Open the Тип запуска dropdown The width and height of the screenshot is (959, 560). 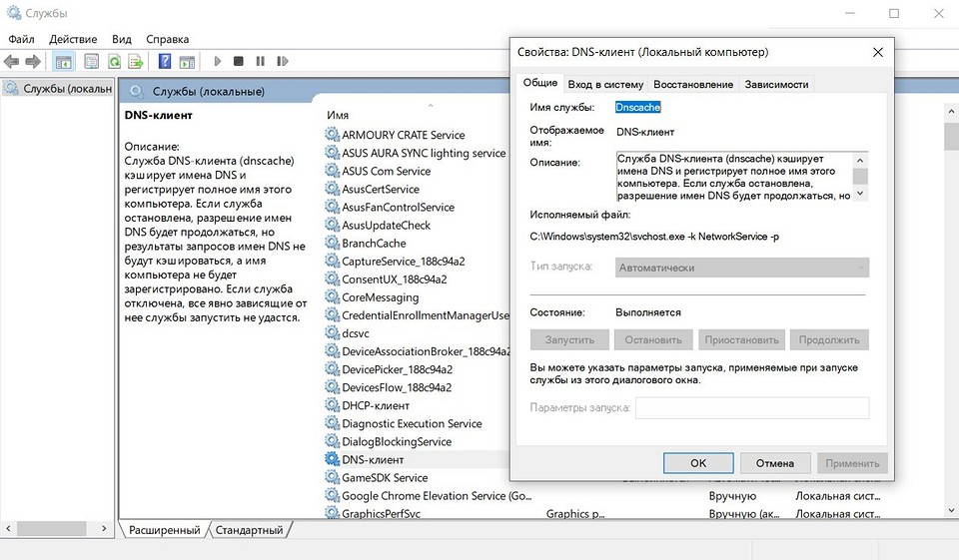(x=742, y=268)
